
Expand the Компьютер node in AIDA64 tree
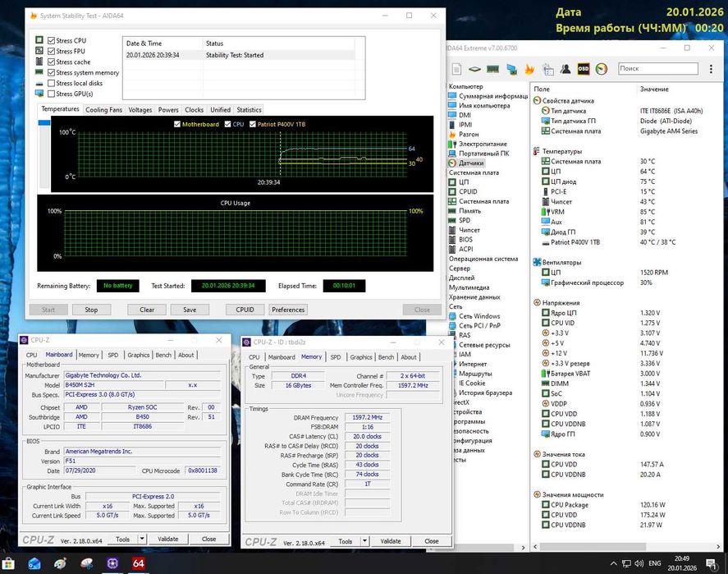point(465,86)
